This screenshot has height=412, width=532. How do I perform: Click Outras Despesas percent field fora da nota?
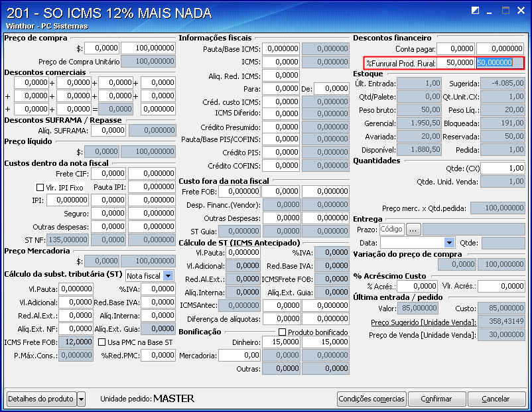click(x=281, y=218)
